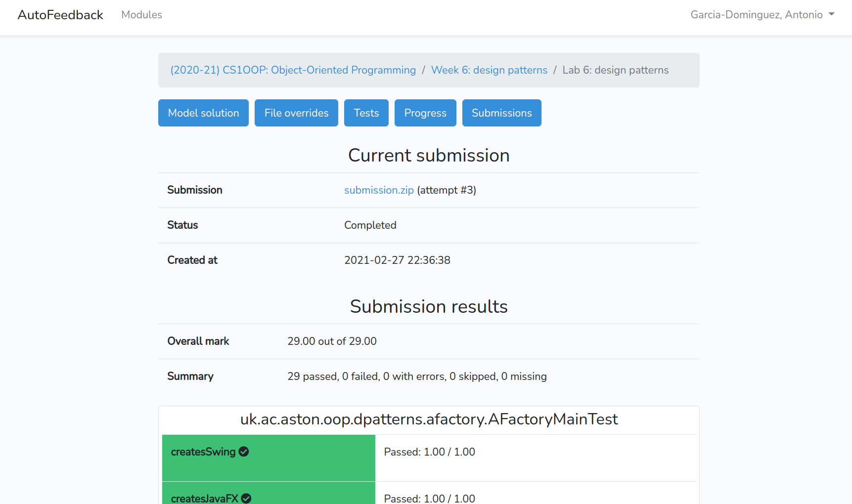Image resolution: width=852 pixels, height=504 pixels.
Task: View the Progress page
Action: click(425, 113)
